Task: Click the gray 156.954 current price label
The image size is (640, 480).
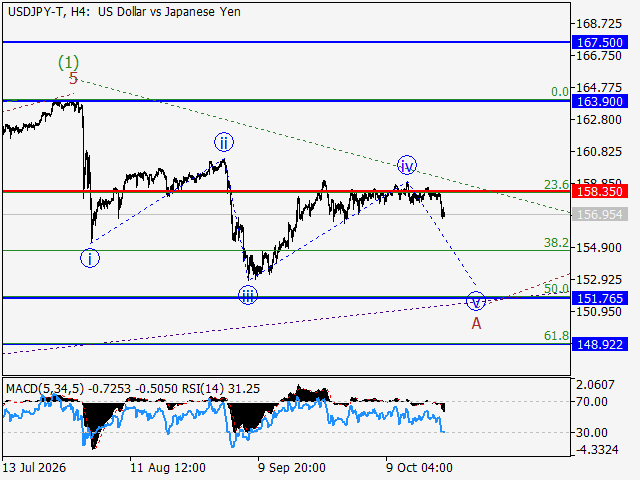Action: point(600,214)
